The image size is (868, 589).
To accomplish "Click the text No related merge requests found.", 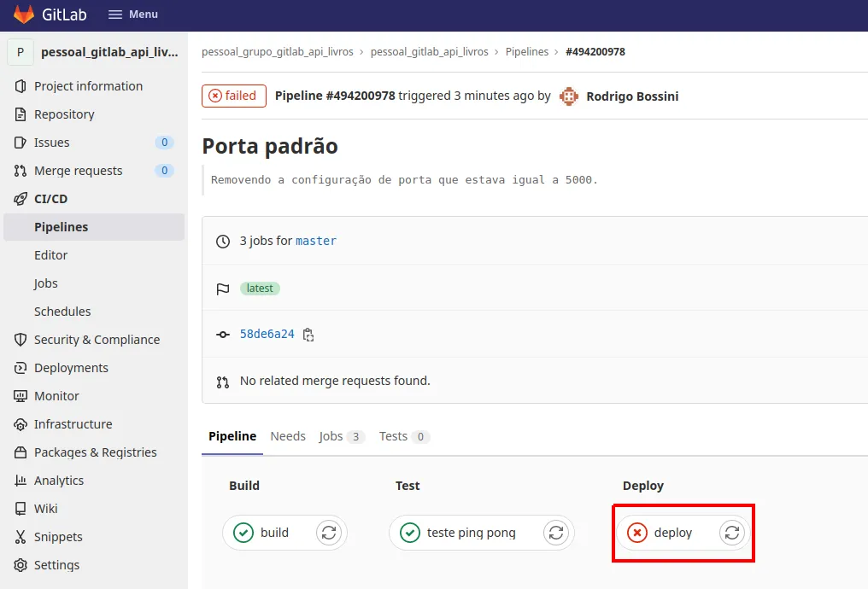I will 335,381.
